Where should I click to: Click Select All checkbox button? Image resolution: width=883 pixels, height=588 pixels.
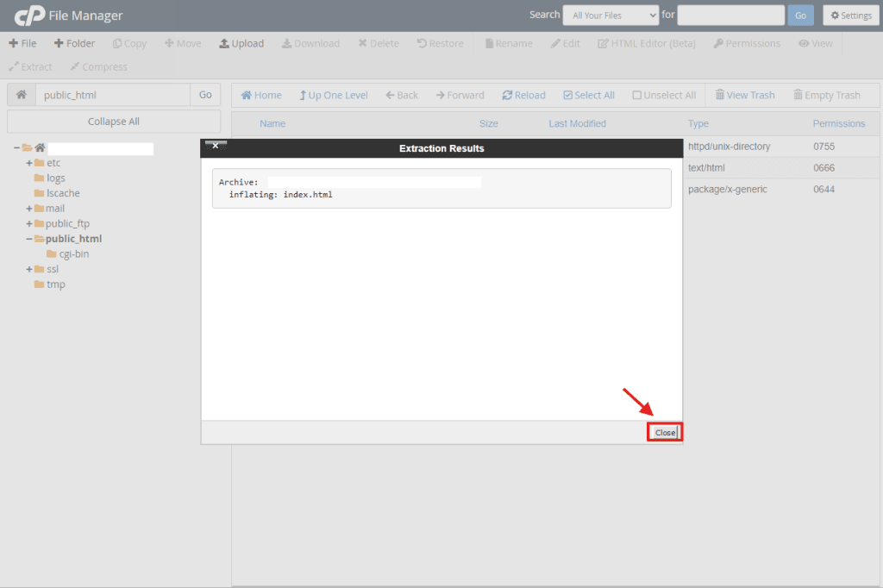[x=589, y=95]
